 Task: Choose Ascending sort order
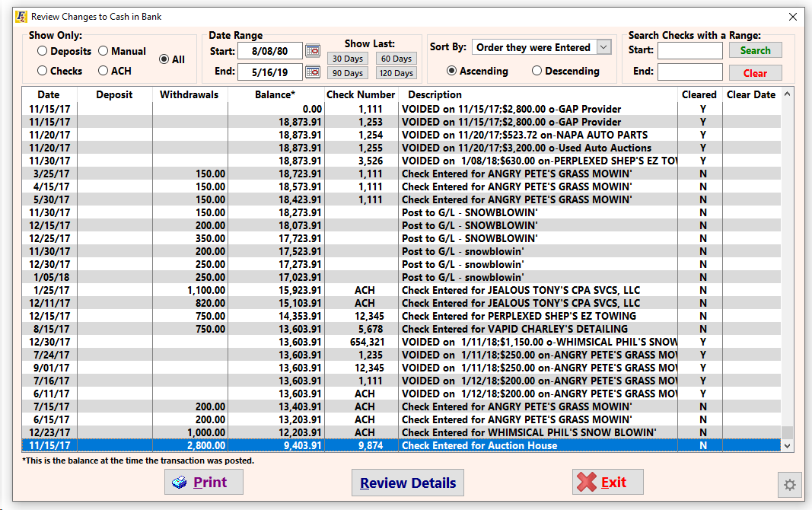(451, 71)
